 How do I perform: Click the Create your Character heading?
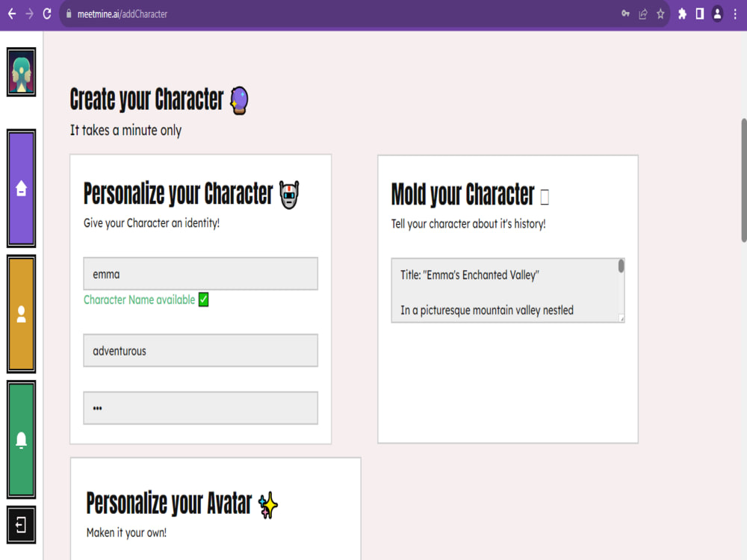(x=146, y=99)
